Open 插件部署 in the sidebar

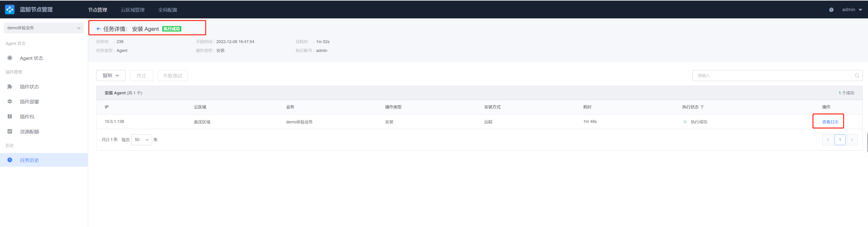pyautogui.click(x=29, y=102)
